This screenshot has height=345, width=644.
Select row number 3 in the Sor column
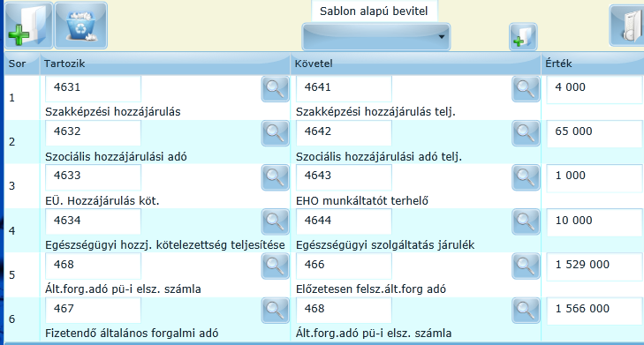[11, 186]
